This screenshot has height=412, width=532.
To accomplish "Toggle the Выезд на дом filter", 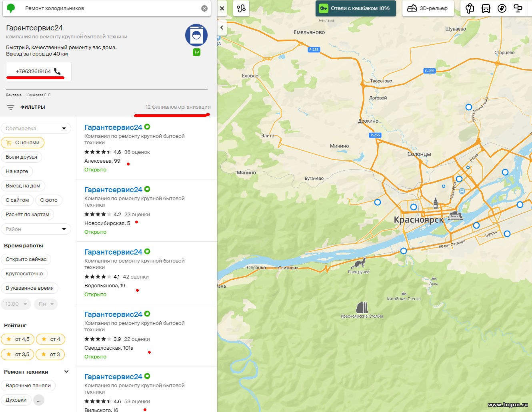I will point(23,186).
